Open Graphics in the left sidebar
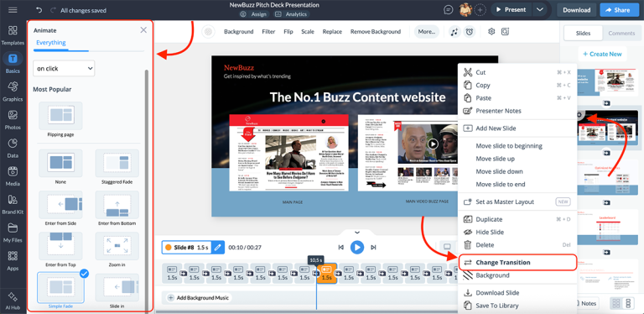 click(x=13, y=92)
